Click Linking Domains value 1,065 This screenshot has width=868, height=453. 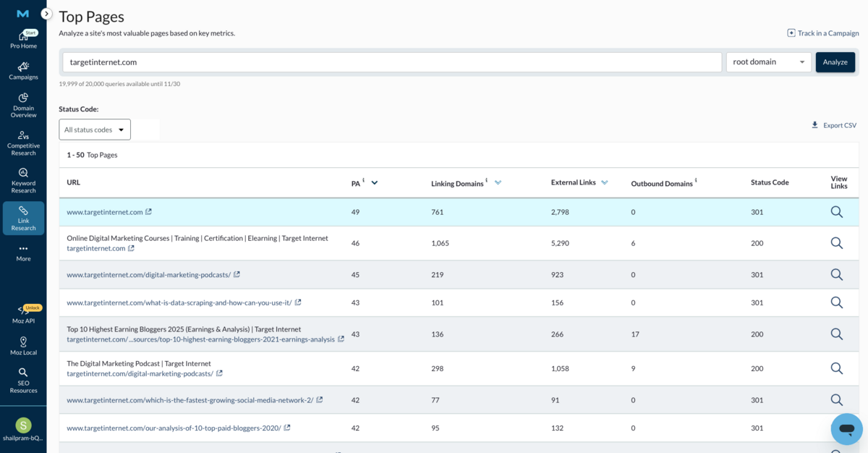pos(440,243)
